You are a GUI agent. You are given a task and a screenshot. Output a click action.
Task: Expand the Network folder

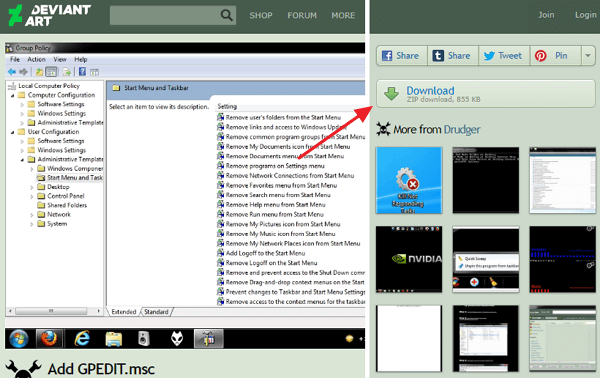coord(32,215)
